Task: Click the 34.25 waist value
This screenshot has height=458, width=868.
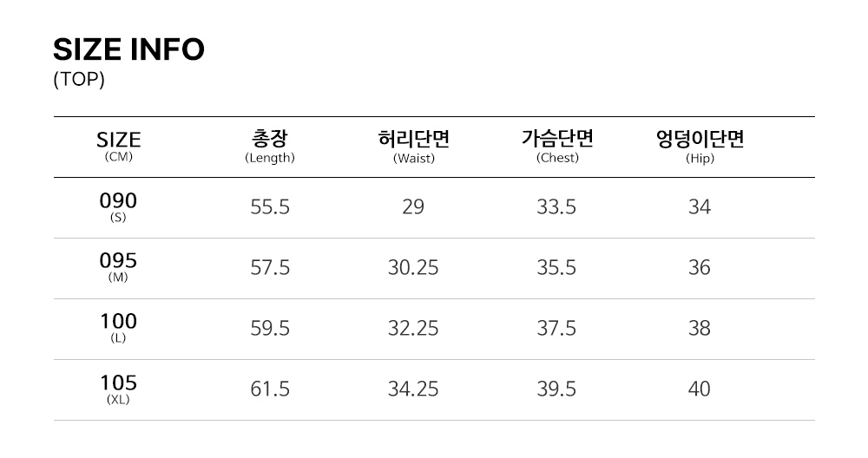Action: [413, 389]
